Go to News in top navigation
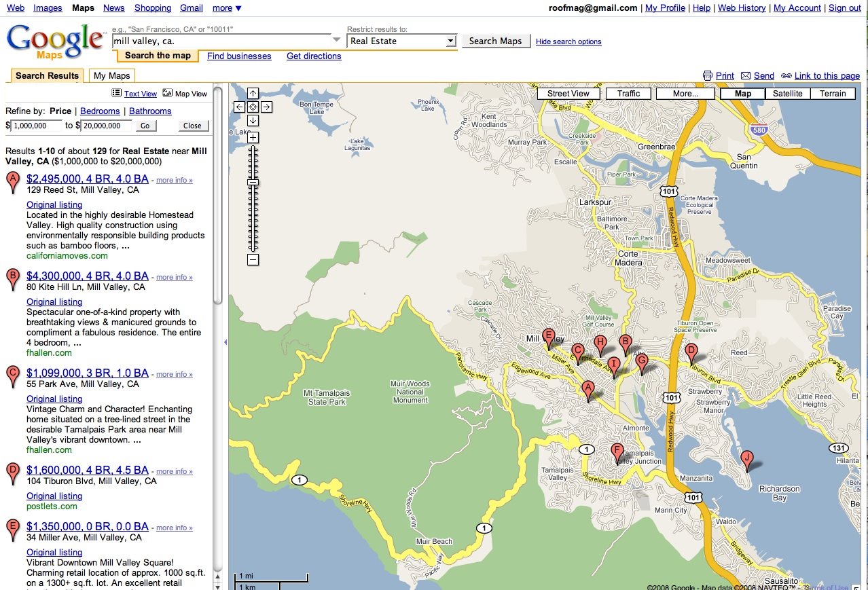Viewport: 868px width, 590px height. 114,8
